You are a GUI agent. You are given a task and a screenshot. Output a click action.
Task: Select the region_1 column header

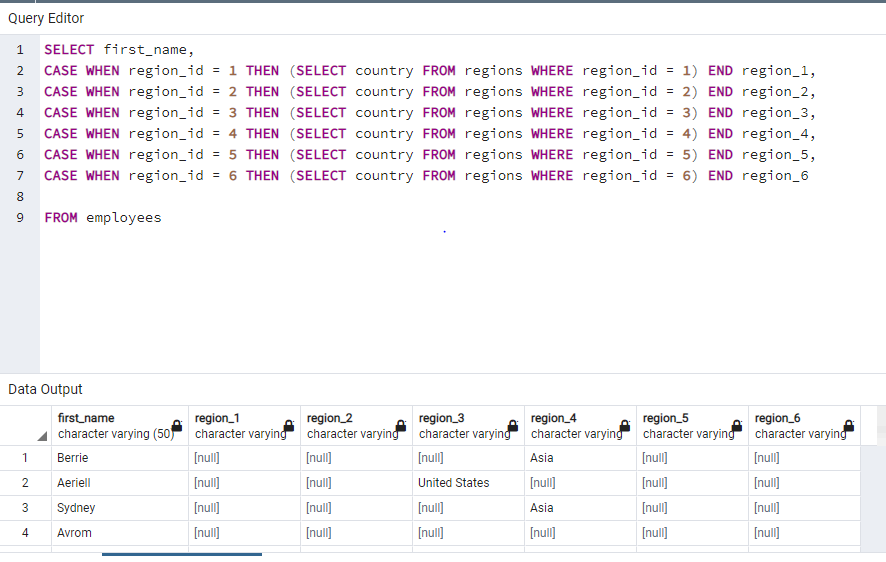pyautogui.click(x=245, y=425)
